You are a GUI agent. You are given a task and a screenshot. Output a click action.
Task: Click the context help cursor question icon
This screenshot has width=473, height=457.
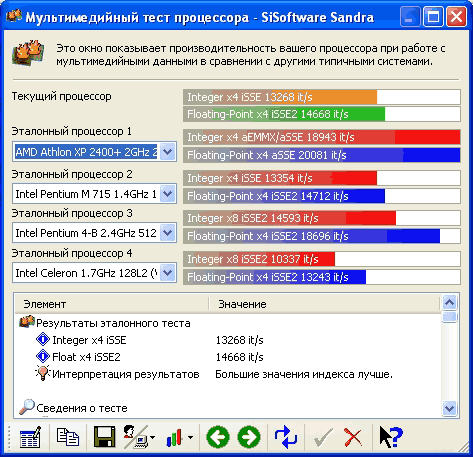pos(391,437)
